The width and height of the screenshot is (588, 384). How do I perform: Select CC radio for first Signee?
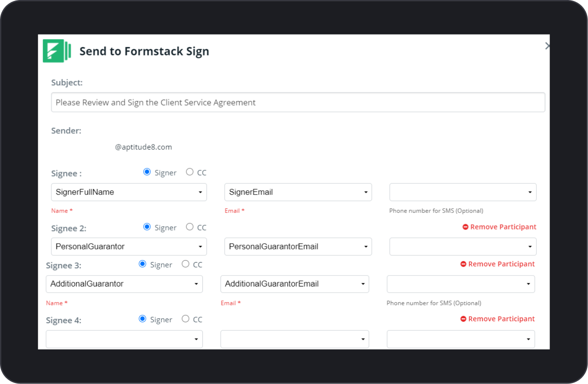pyautogui.click(x=190, y=172)
